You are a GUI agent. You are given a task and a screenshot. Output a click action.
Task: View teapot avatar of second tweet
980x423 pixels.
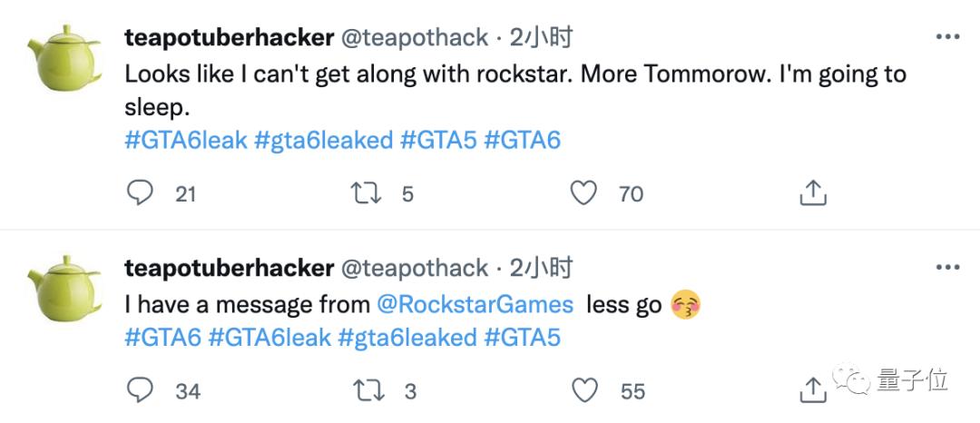pyautogui.click(x=64, y=288)
